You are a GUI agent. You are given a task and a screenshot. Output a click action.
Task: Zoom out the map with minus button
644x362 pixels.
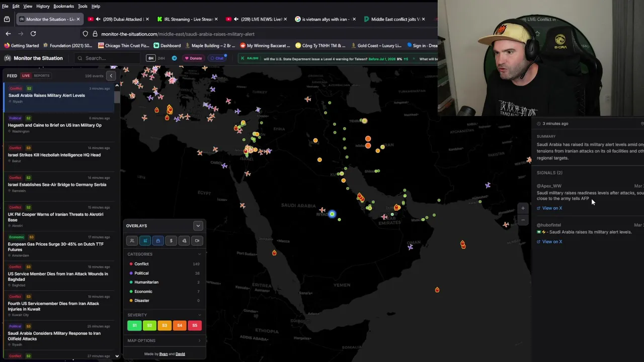point(523,220)
